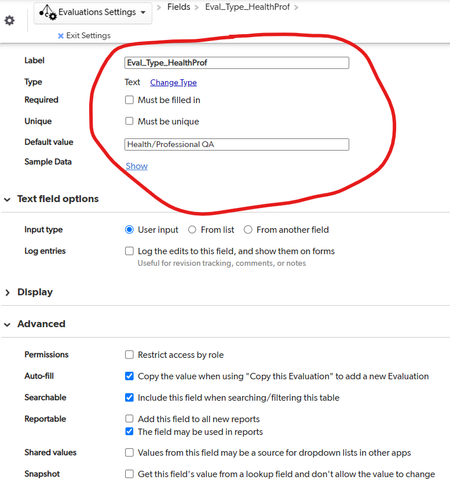Click the gear settings icon
The height and width of the screenshot is (487, 450).
coord(9,20)
